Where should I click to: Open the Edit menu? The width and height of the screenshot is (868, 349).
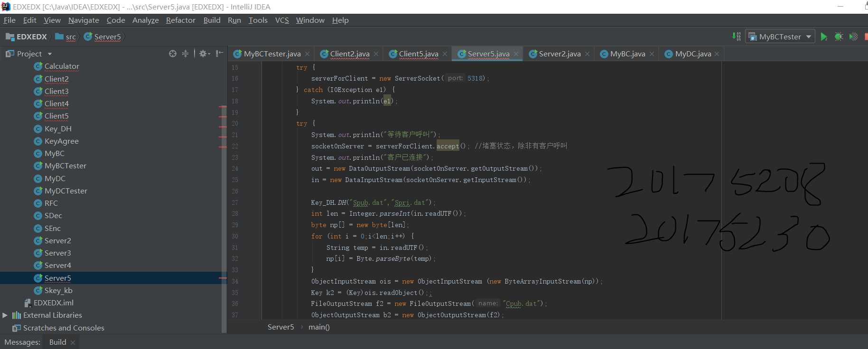tap(30, 20)
